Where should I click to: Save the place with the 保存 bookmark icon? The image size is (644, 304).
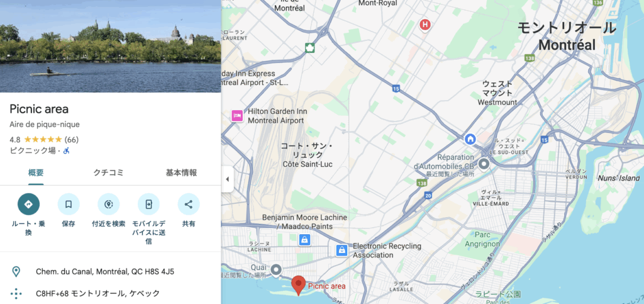[69, 204]
